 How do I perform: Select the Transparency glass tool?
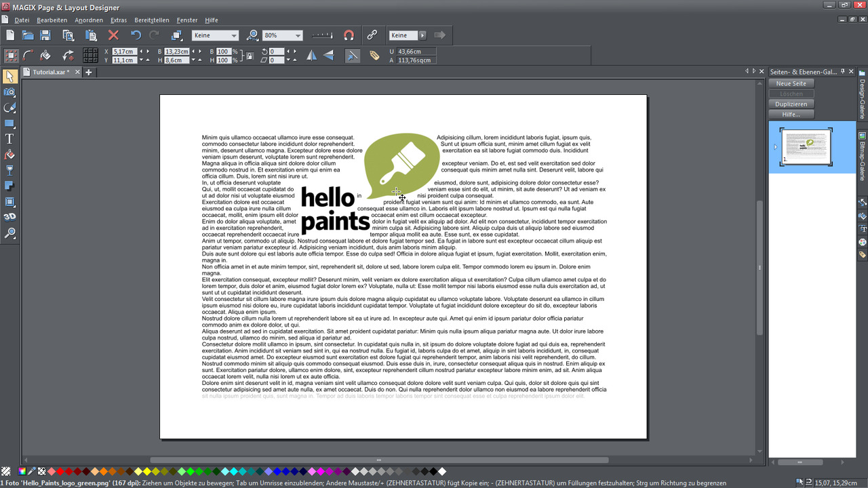pos(9,170)
